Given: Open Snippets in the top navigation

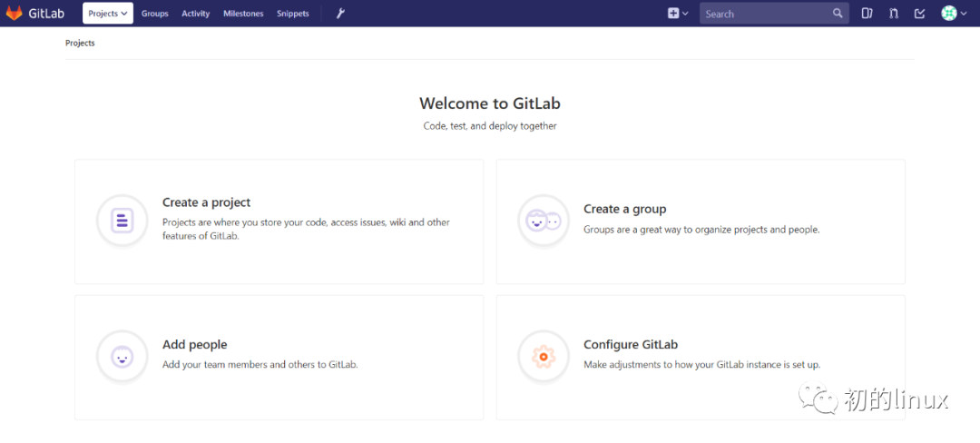Looking at the screenshot, I should click(x=293, y=13).
